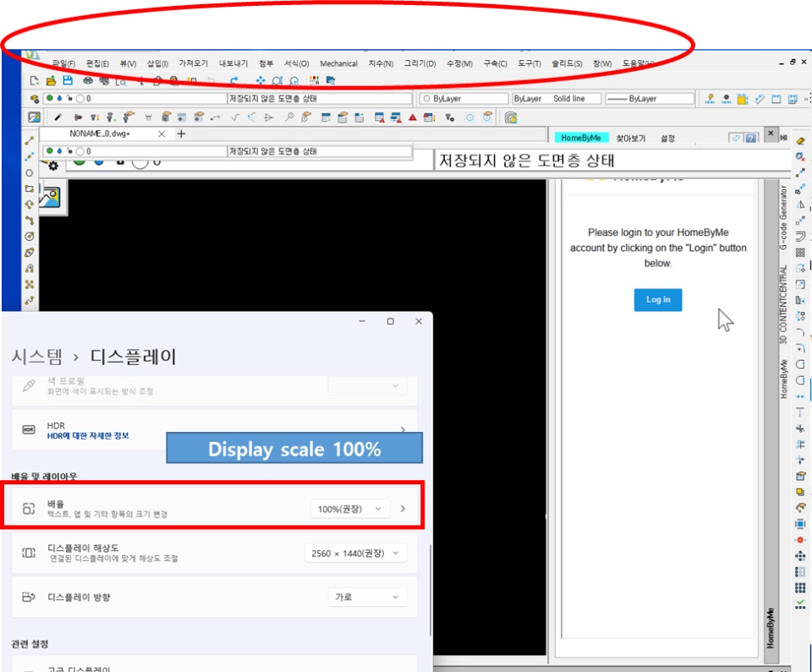The height and width of the screenshot is (672, 812).
Task: Maximize the Settings window
Action: (x=391, y=321)
